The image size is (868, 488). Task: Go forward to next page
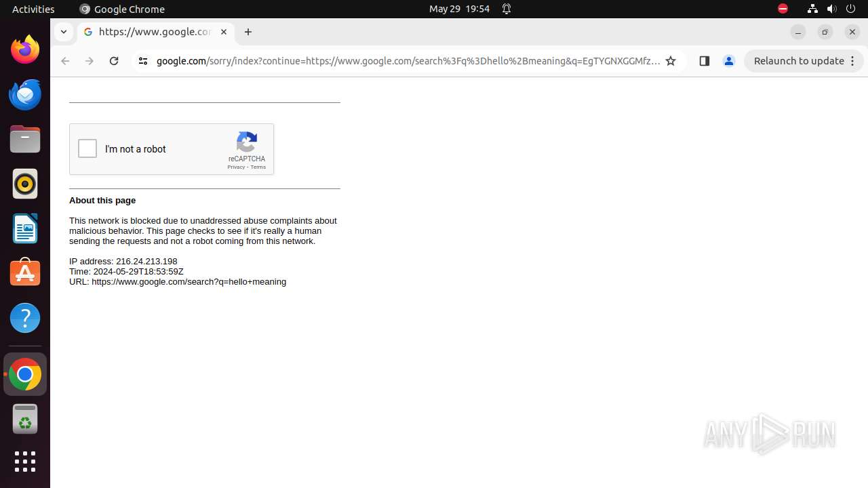click(x=90, y=61)
